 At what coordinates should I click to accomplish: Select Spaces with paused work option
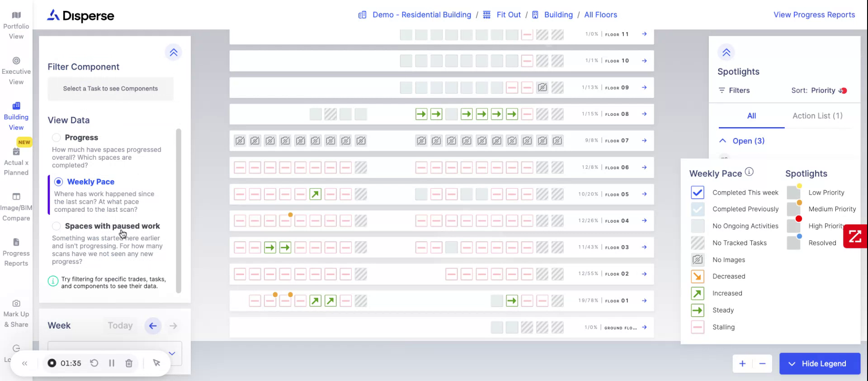(x=57, y=226)
